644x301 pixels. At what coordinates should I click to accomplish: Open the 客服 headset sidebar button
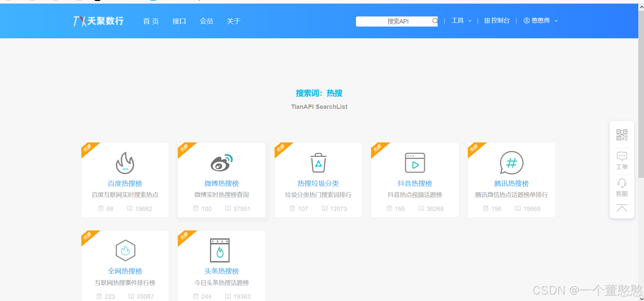[x=622, y=188]
